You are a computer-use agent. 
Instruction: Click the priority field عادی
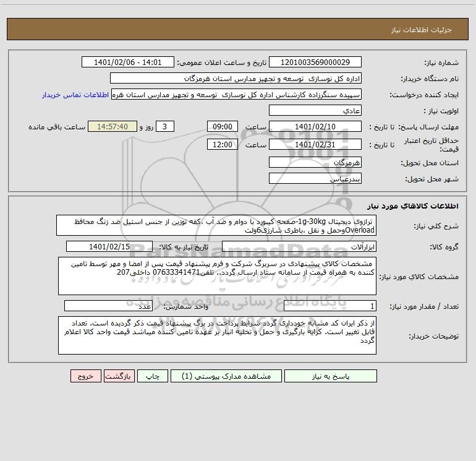pos(315,111)
